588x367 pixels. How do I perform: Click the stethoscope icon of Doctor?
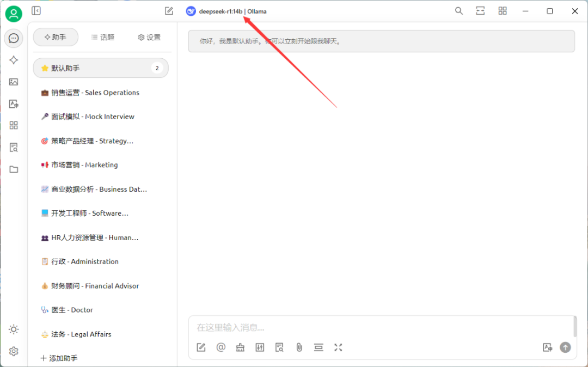point(45,310)
